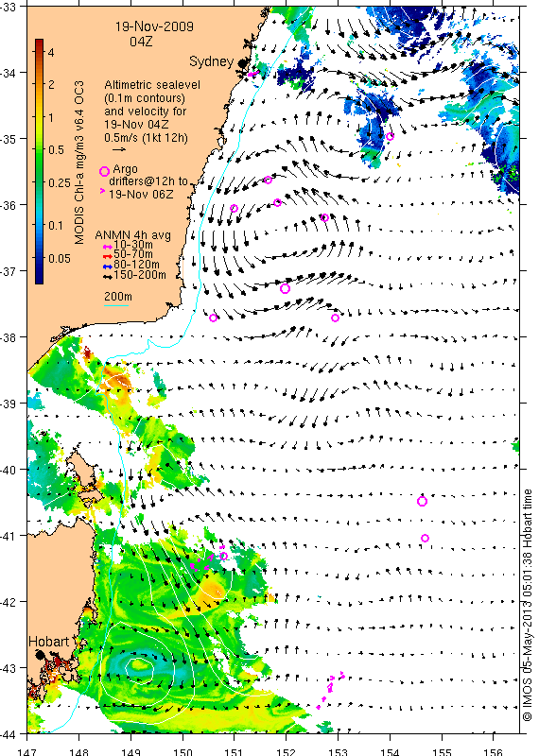
Task: Click the latitude axis label '-43'
Action: click(x=8, y=668)
